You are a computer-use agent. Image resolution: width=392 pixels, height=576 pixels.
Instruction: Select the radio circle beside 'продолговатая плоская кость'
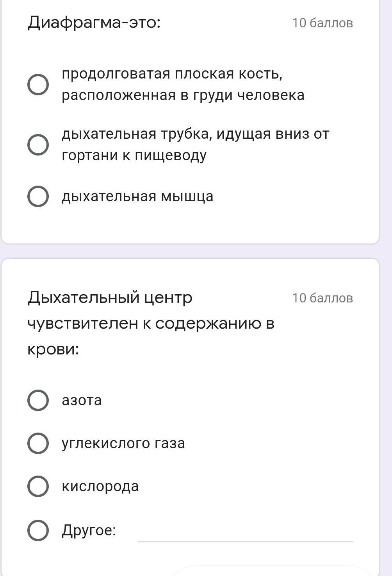[x=38, y=84]
